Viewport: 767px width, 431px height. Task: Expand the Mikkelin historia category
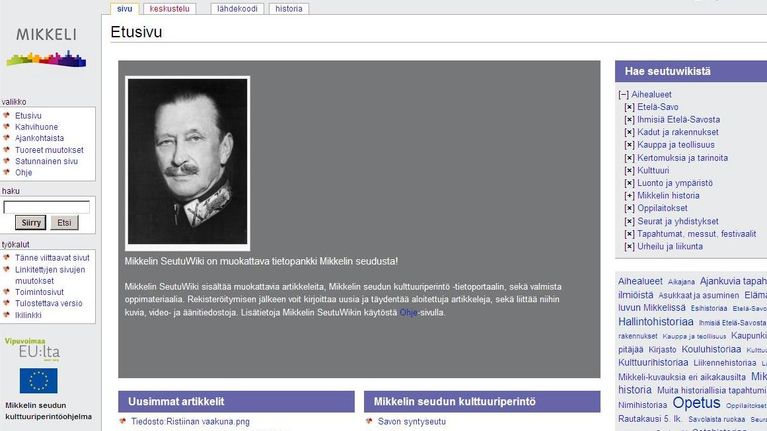pos(630,196)
